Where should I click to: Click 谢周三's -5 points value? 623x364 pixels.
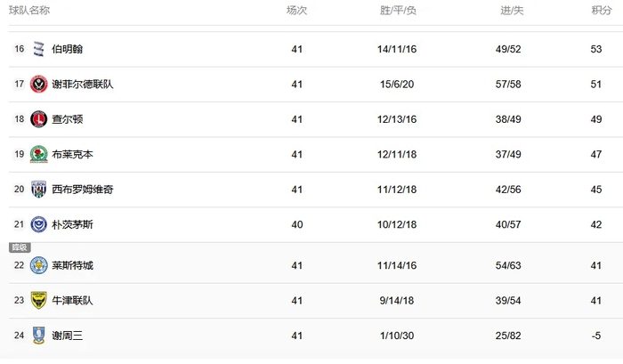pos(595,336)
